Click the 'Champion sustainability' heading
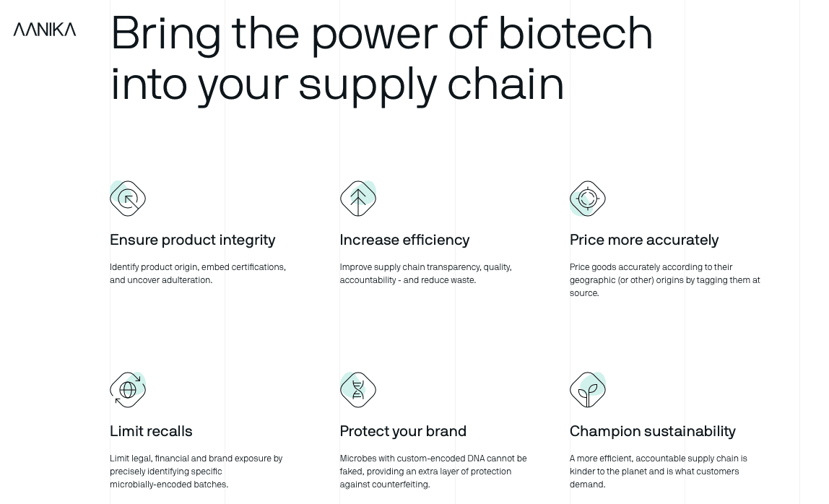The image size is (829, 504). 652,431
